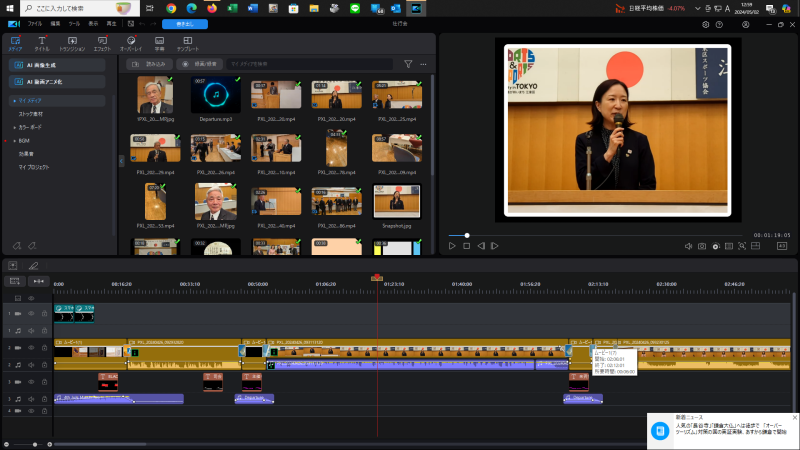800x450 pixels.
Task: Zoom out the timeline with minus button
Action: [6, 444]
